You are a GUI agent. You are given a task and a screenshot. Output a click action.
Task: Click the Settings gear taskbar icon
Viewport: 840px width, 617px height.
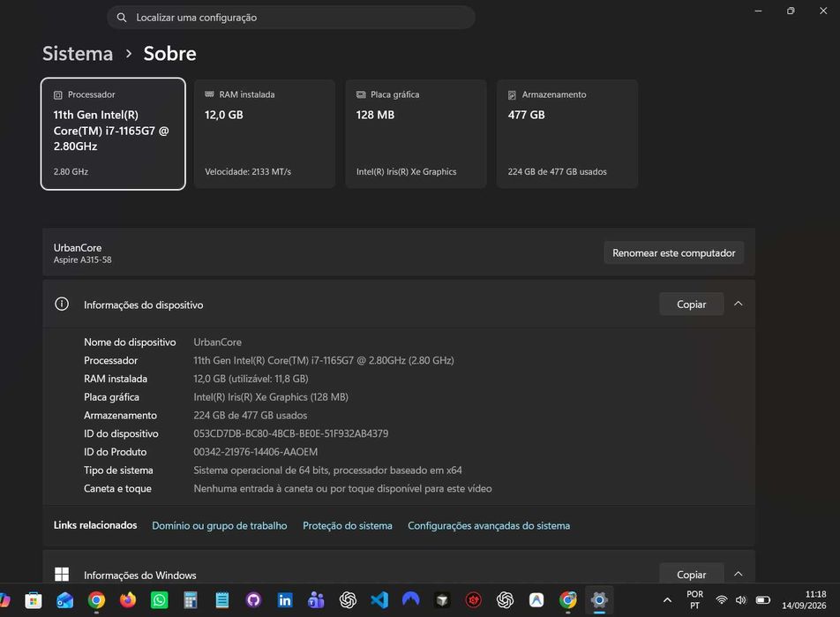(x=599, y=600)
